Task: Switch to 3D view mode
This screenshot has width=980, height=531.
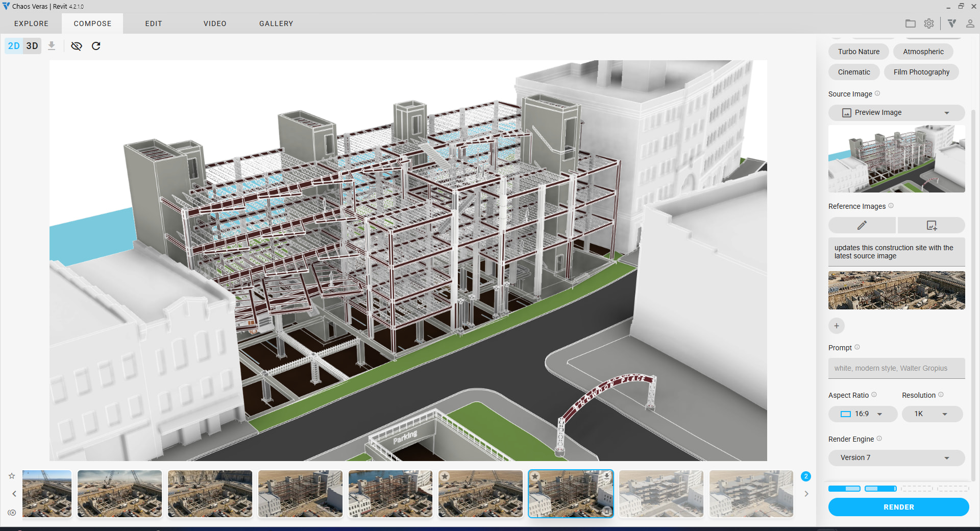Action: [x=32, y=46]
